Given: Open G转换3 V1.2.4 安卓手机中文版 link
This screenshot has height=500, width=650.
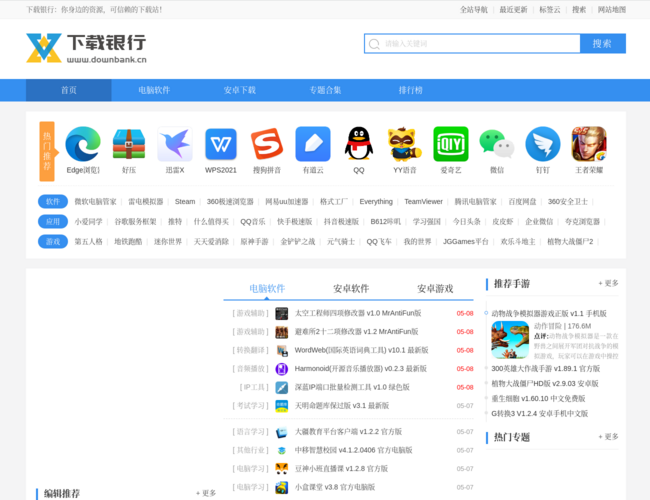Looking at the screenshot, I should point(539,413).
